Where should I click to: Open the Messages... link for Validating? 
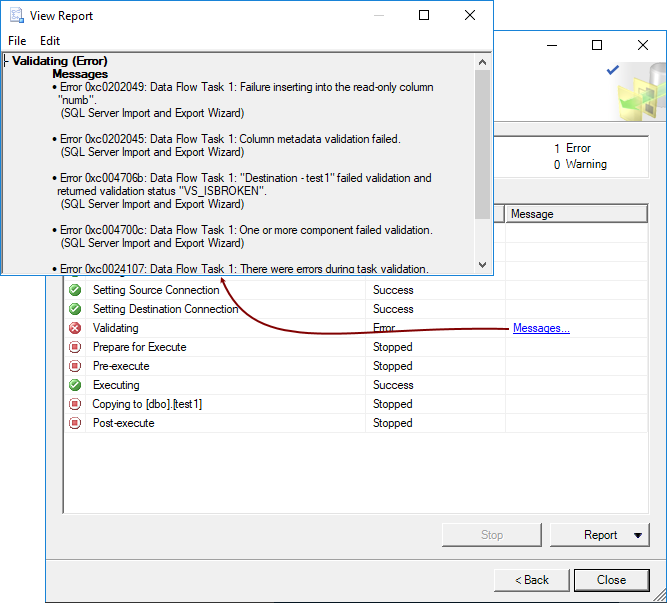pos(541,328)
